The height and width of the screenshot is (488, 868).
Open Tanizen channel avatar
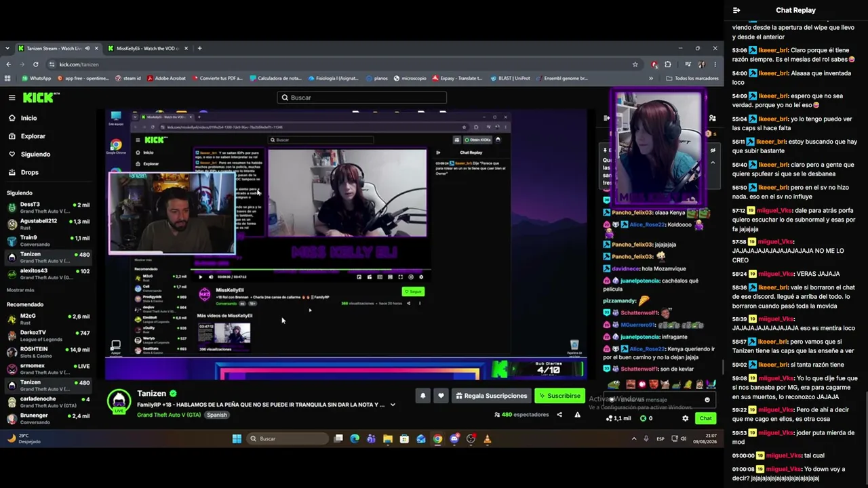(x=119, y=400)
